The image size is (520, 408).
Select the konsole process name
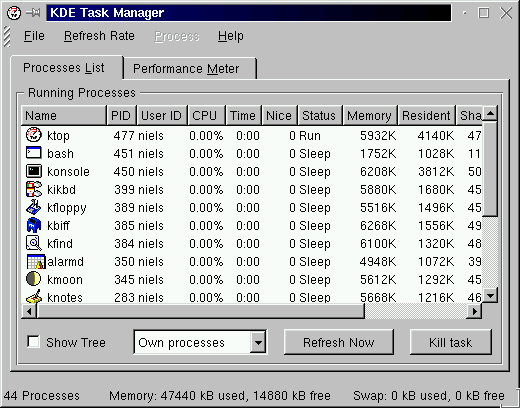[68, 172]
